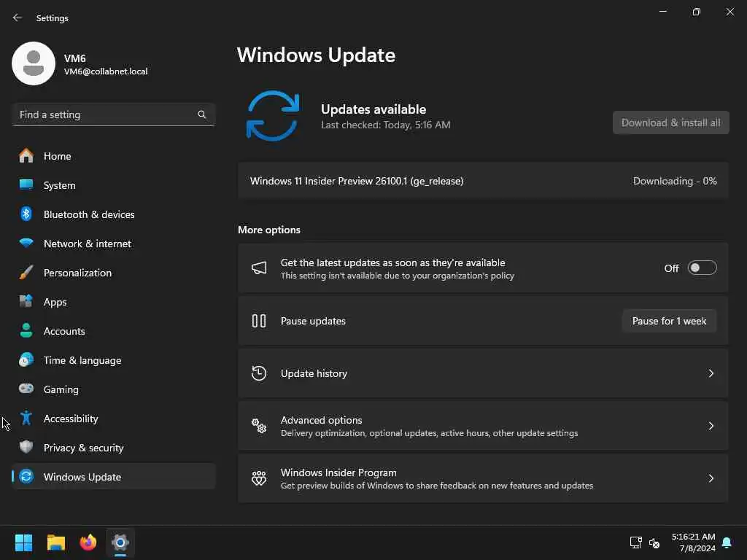Screen dimensions: 747x560
Task: Click the Accounts person icon
Action: (x=26, y=330)
